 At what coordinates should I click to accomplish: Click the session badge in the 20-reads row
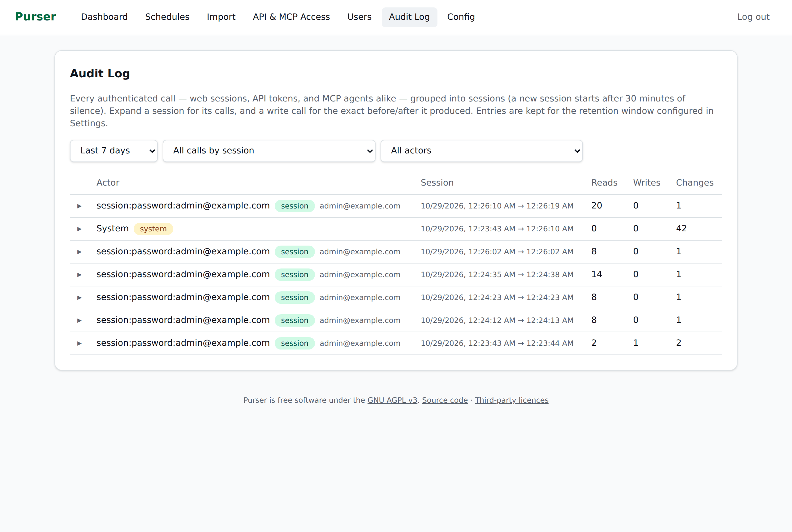[x=295, y=206]
